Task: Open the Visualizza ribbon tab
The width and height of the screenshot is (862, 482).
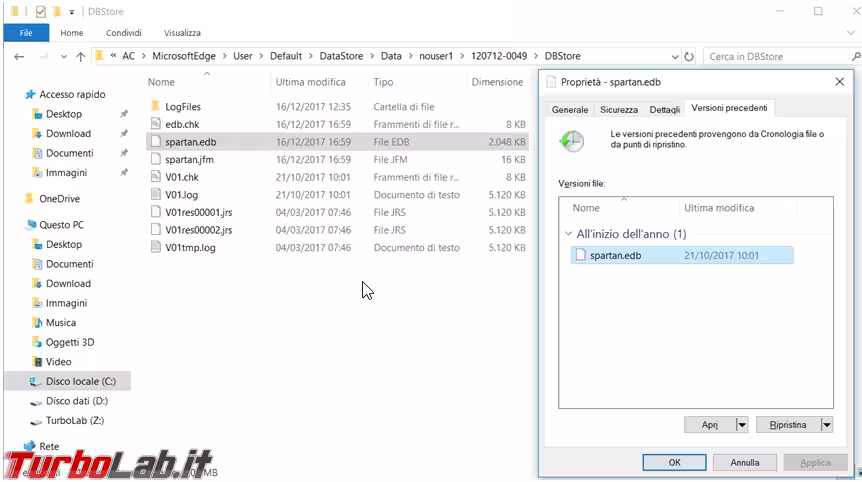Action: (x=182, y=33)
